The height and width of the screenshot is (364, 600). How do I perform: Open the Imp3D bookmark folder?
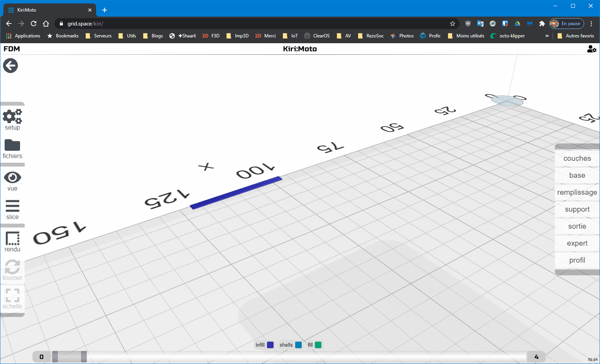(x=238, y=36)
